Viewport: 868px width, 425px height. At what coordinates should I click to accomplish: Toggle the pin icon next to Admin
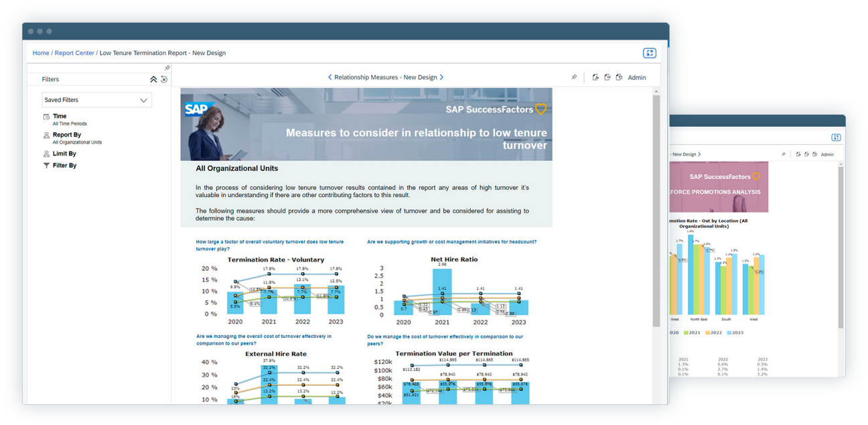[x=574, y=77]
